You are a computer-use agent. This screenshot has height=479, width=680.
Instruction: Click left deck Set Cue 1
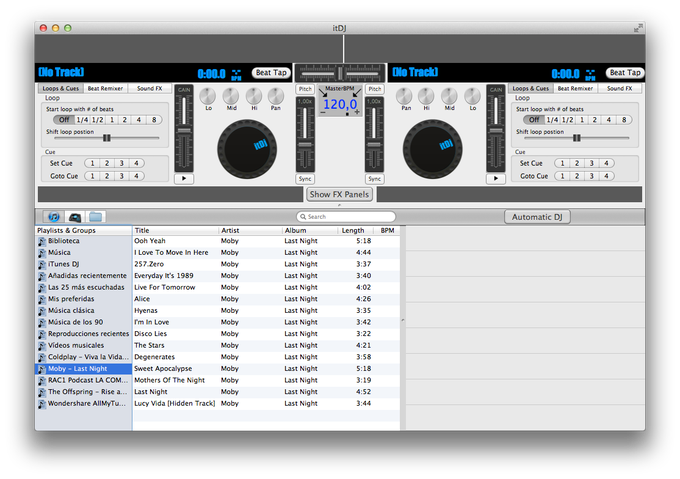92,163
